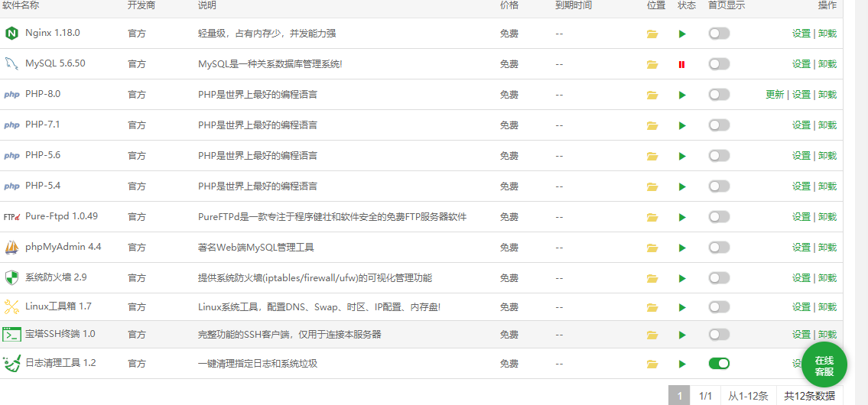Click the PHP-7.1 running status icon
The width and height of the screenshot is (868, 405).
click(682, 125)
